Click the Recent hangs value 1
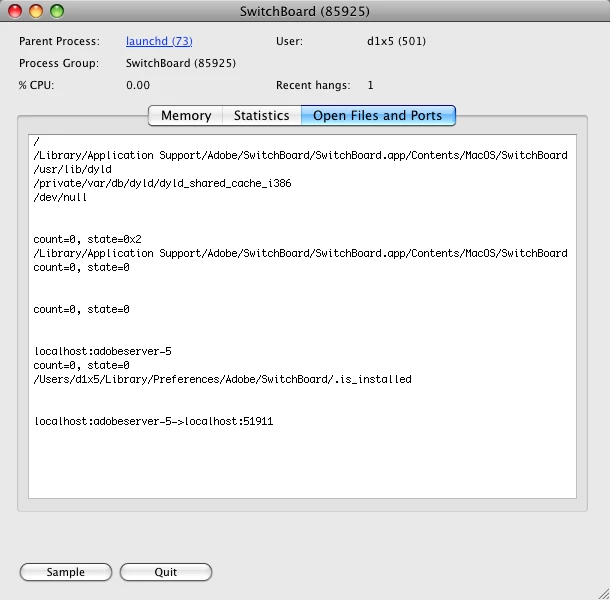The height and width of the screenshot is (600, 610). pos(370,85)
